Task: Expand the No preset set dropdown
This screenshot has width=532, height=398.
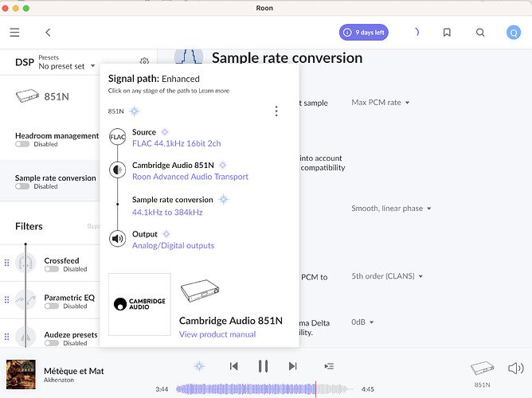Action: click(67, 66)
